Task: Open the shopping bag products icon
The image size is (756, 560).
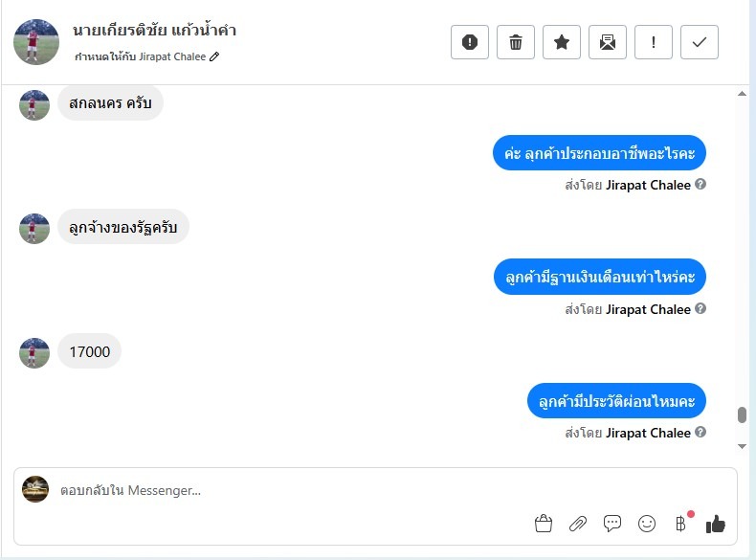Action: click(544, 524)
